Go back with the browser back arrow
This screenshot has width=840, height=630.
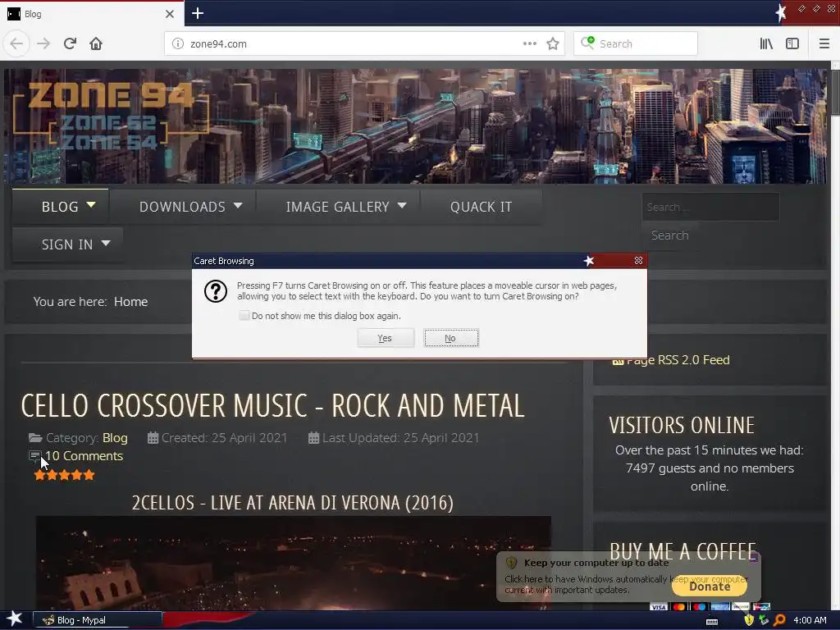pyautogui.click(x=16, y=43)
